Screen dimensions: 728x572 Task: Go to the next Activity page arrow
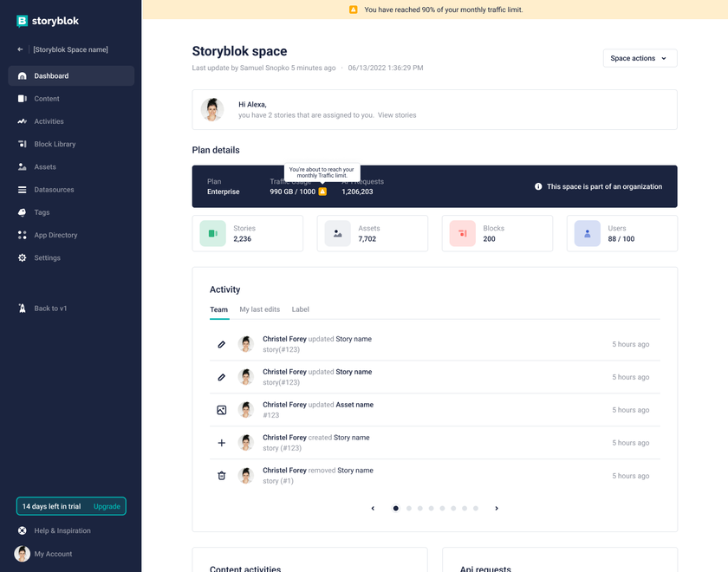point(497,509)
